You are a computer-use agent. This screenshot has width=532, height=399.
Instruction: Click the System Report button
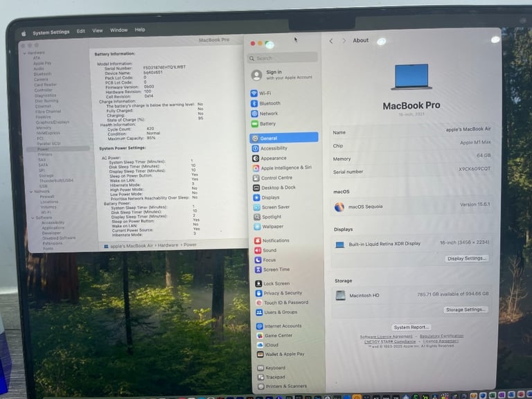411,328
